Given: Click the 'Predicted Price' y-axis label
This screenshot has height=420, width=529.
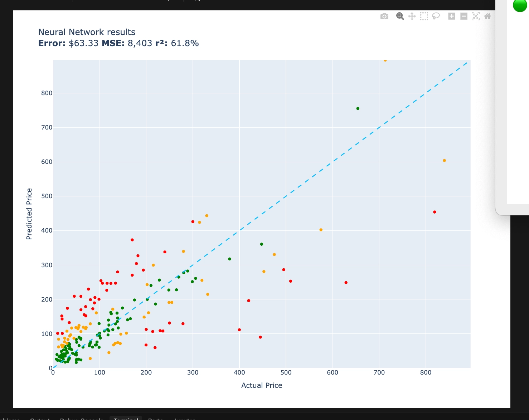Looking at the screenshot, I should tap(29, 214).
